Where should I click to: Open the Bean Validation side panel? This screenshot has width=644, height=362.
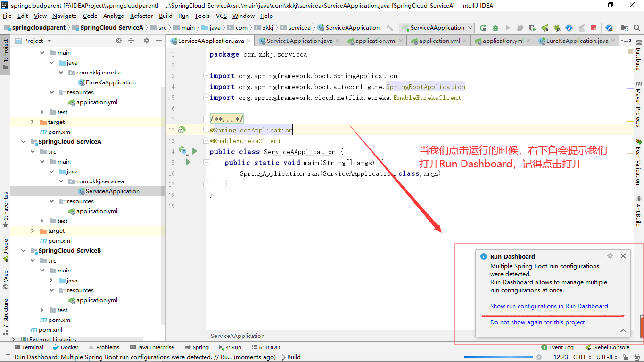point(638,162)
